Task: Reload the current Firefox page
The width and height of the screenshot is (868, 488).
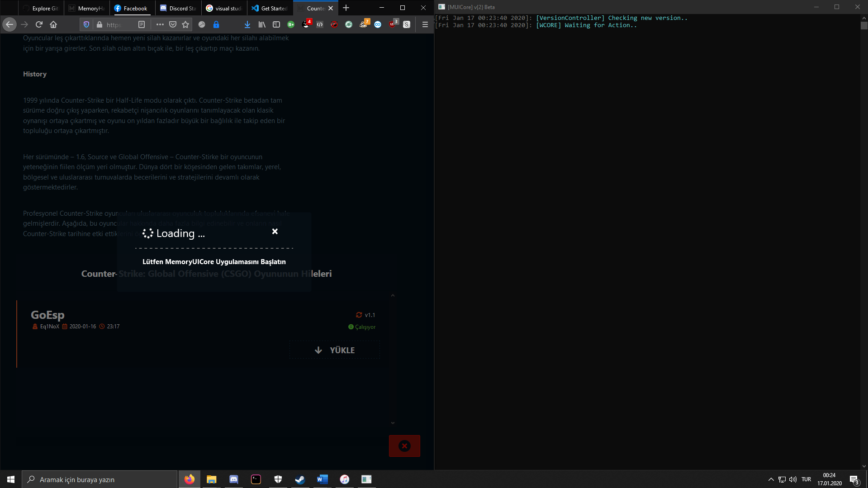Action: coord(39,24)
